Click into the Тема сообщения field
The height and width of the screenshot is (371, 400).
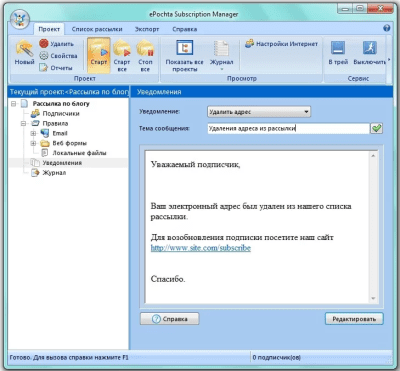[x=288, y=128]
